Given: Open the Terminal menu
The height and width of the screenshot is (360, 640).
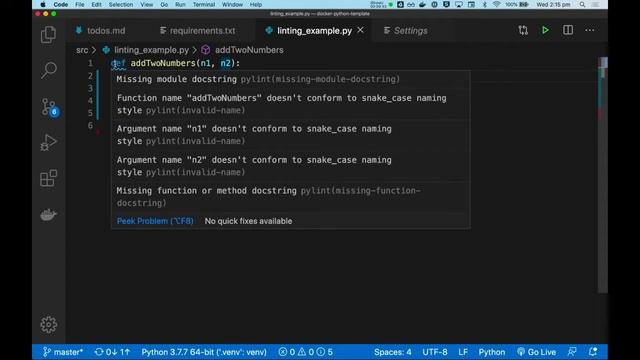Looking at the screenshot, I should 204,4.
